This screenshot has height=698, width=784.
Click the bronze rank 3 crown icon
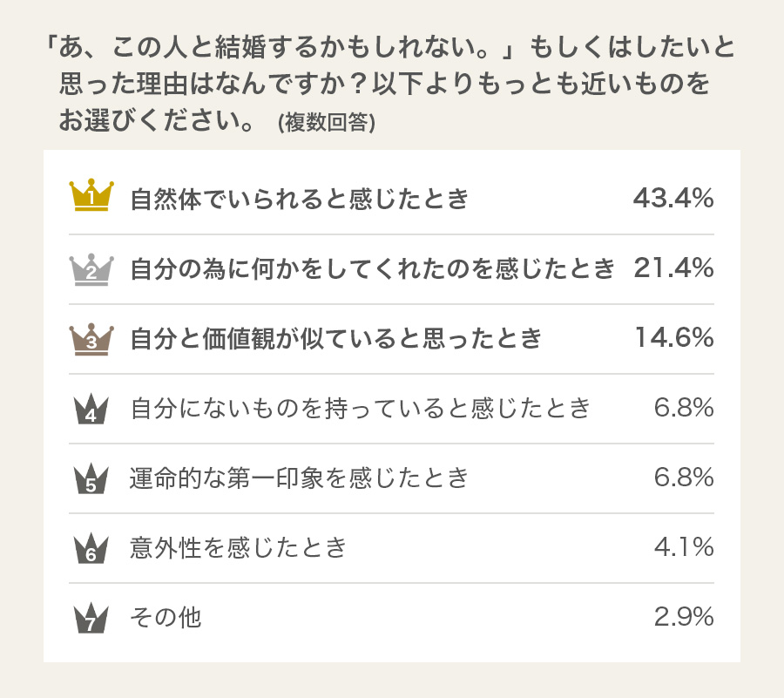tap(91, 340)
